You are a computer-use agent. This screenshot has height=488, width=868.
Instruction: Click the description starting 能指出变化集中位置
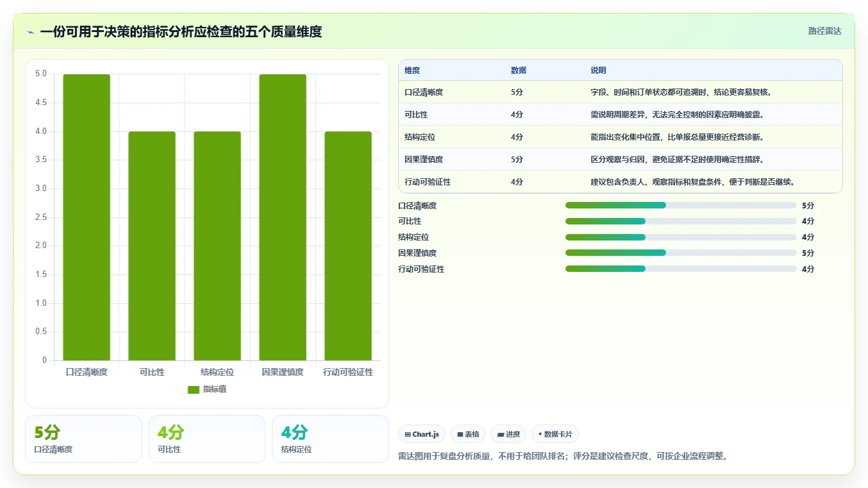(677, 137)
